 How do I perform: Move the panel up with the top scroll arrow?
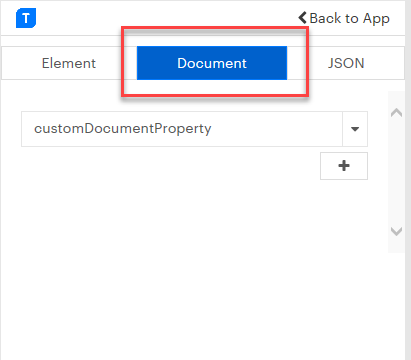point(396,113)
